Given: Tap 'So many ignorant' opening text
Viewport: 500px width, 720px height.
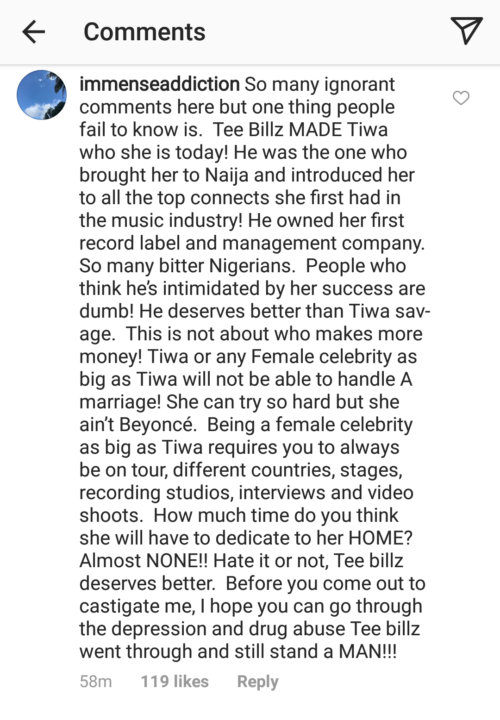Looking at the screenshot, I should (320, 84).
